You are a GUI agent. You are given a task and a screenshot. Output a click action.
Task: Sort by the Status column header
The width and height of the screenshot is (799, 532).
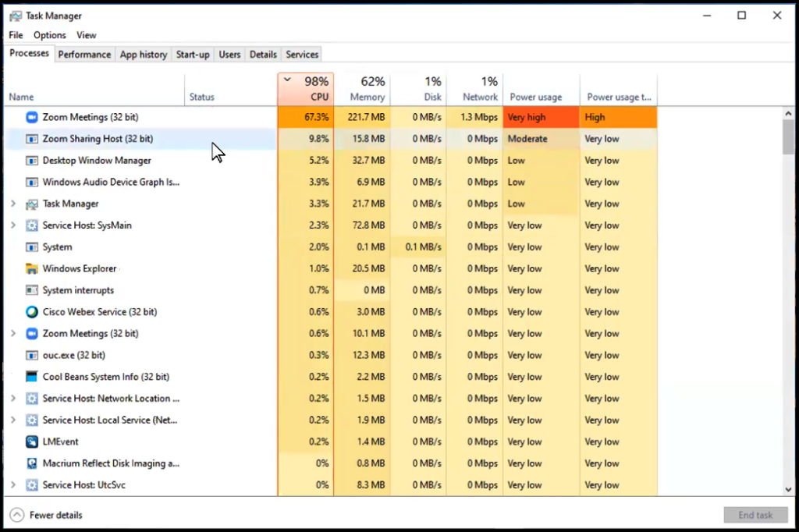(x=231, y=89)
